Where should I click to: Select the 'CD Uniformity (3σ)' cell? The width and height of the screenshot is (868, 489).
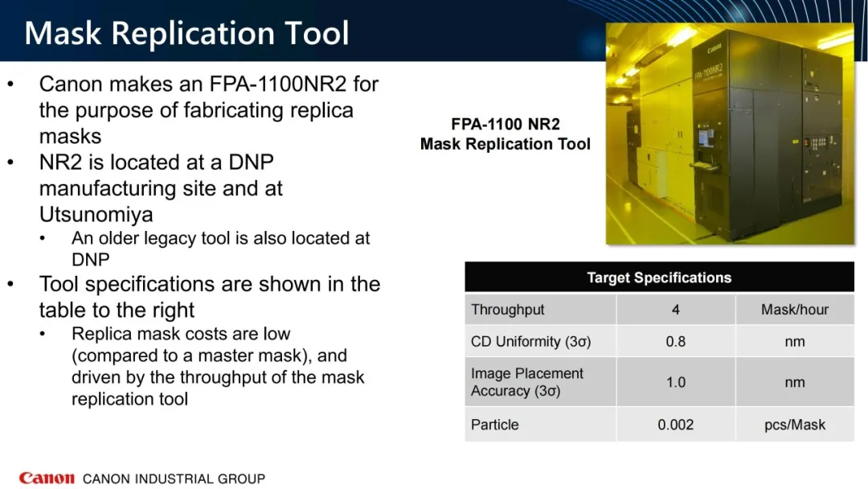[540, 341]
